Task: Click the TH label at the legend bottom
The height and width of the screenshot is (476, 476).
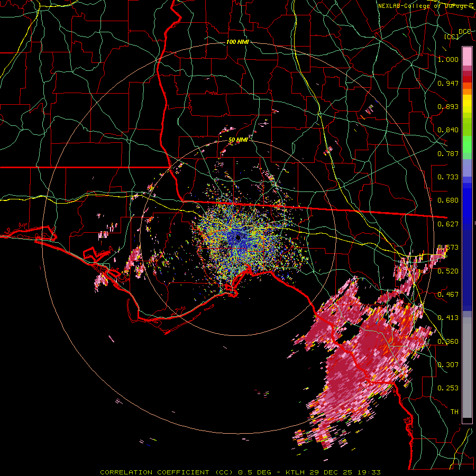Action: point(454,411)
